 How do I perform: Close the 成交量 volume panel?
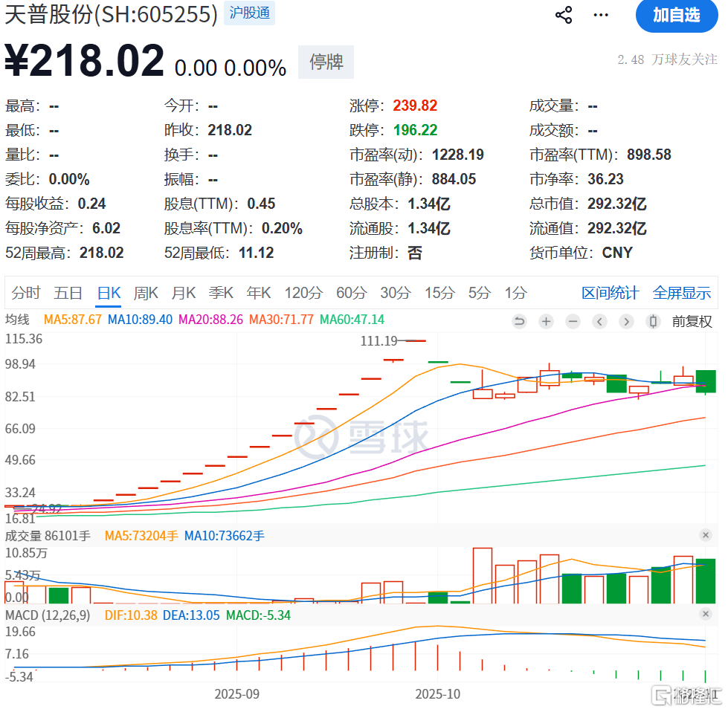[x=706, y=535]
